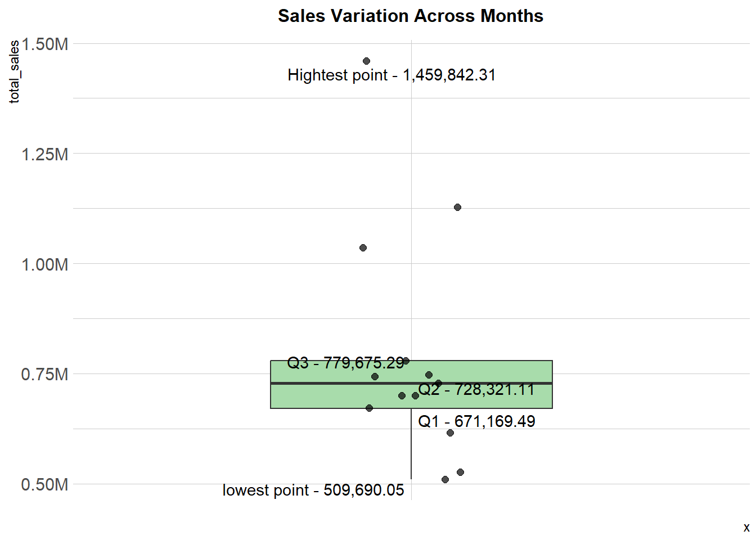Screen dimensions: 756x540
Task: Select the data point just above 1.00M
Action: [363, 247]
